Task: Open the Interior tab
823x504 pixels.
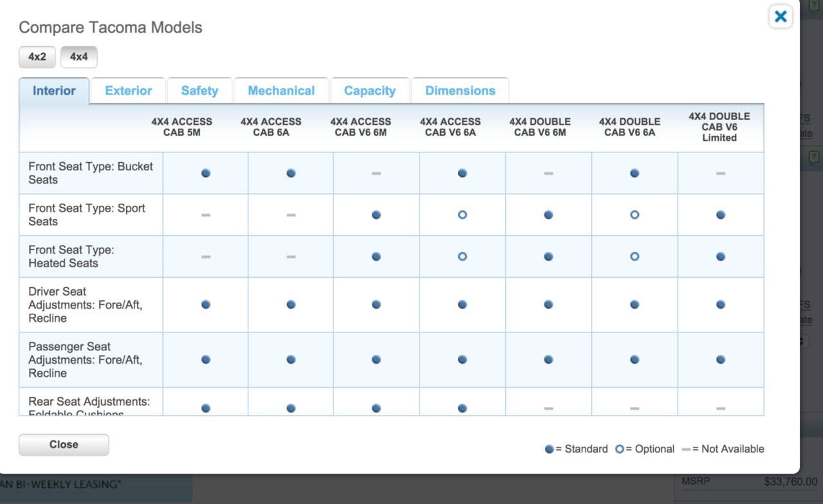Action: [54, 91]
